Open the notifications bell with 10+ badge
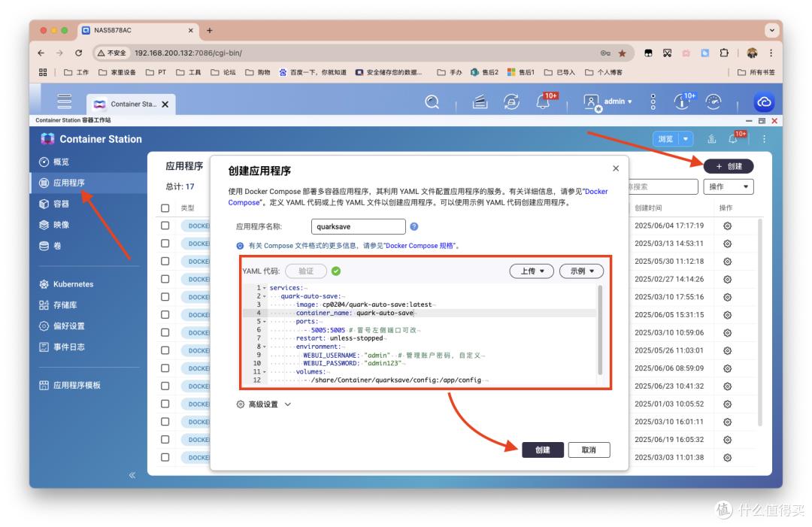 [542, 101]
